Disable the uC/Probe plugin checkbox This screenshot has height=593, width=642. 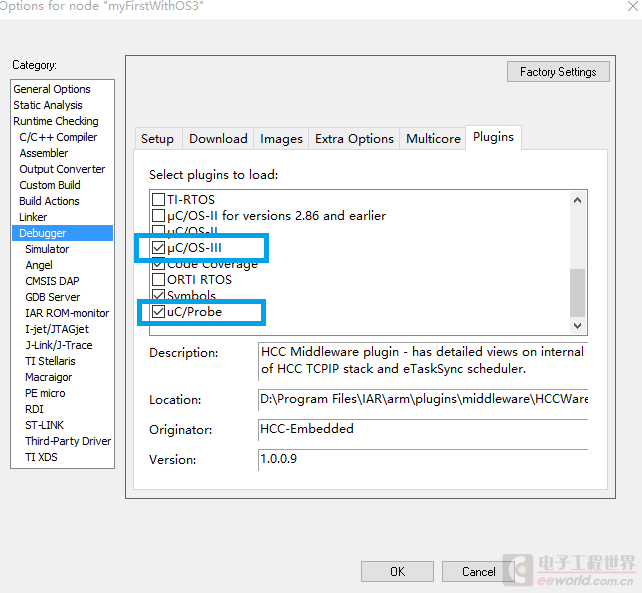[158, 312]
